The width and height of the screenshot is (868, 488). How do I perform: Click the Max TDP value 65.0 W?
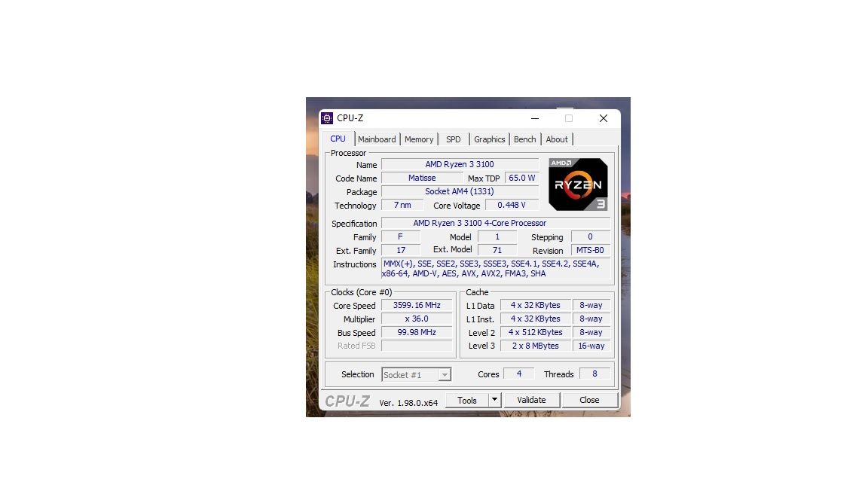tap(522, 178)
